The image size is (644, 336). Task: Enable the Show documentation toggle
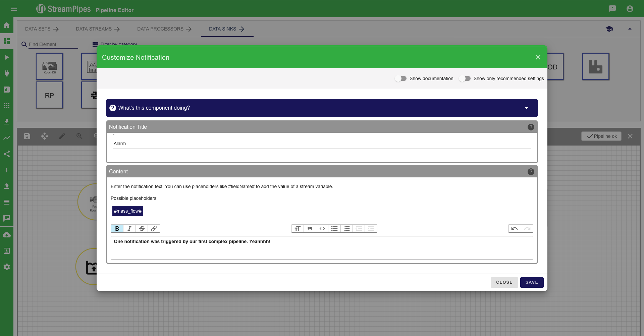401,78
